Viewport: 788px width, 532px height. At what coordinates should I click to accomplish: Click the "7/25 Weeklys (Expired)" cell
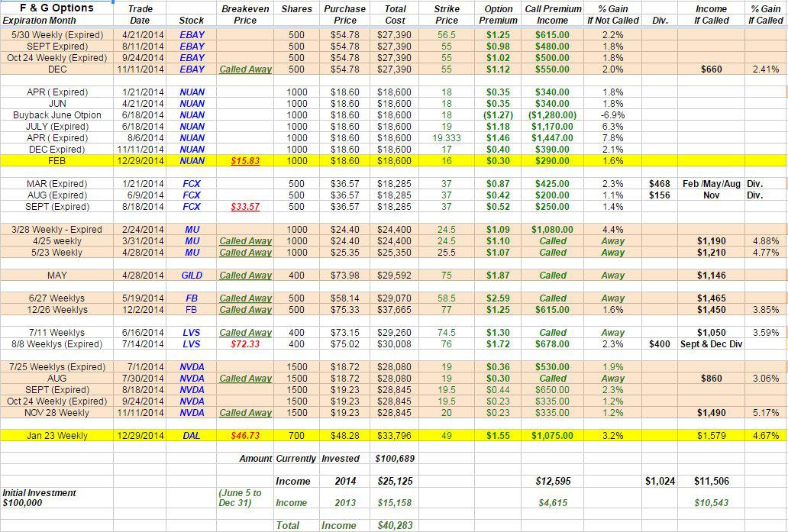point(57,367)
